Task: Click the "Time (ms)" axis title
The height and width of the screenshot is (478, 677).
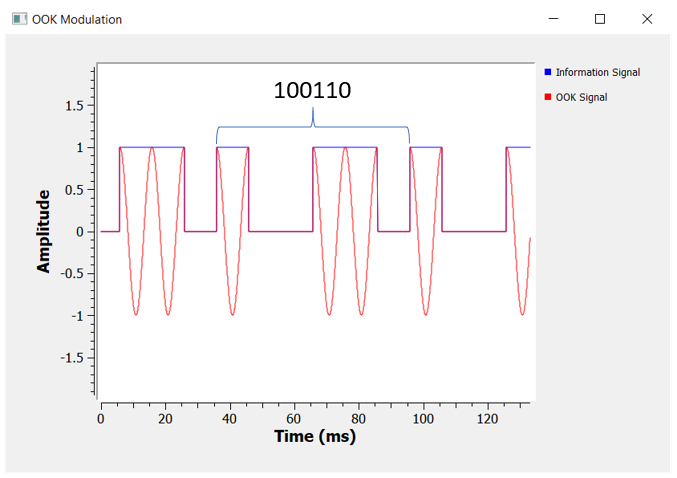Action: [x=314, y=437]
